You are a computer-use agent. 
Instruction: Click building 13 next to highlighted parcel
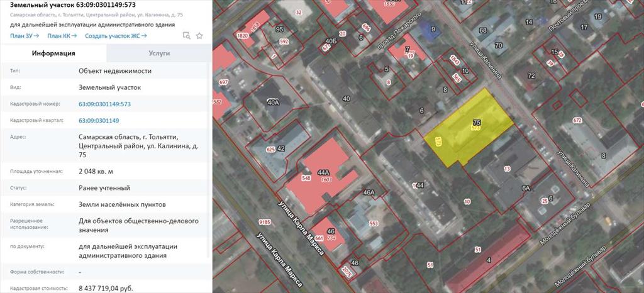coord(508,168)
